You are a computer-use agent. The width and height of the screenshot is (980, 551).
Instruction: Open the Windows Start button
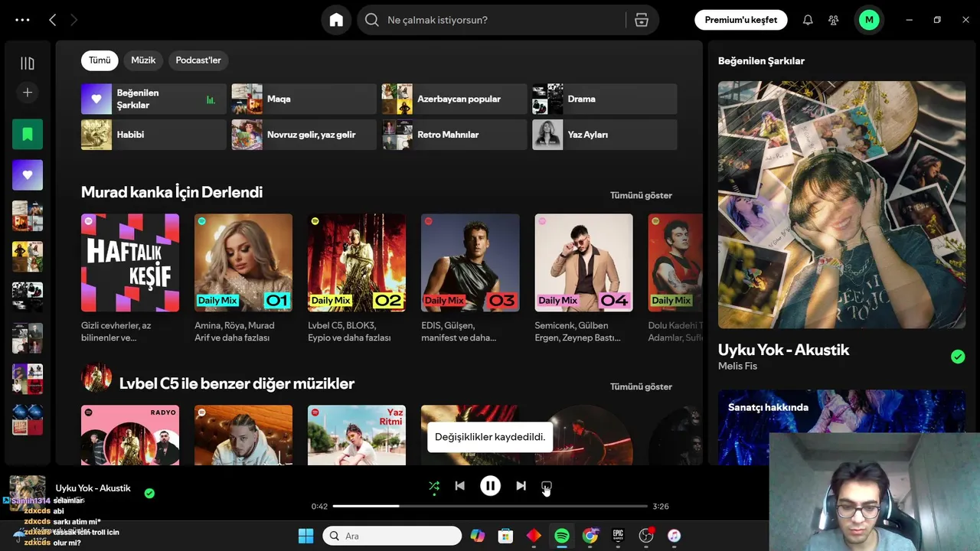click(x=305, y=536)
